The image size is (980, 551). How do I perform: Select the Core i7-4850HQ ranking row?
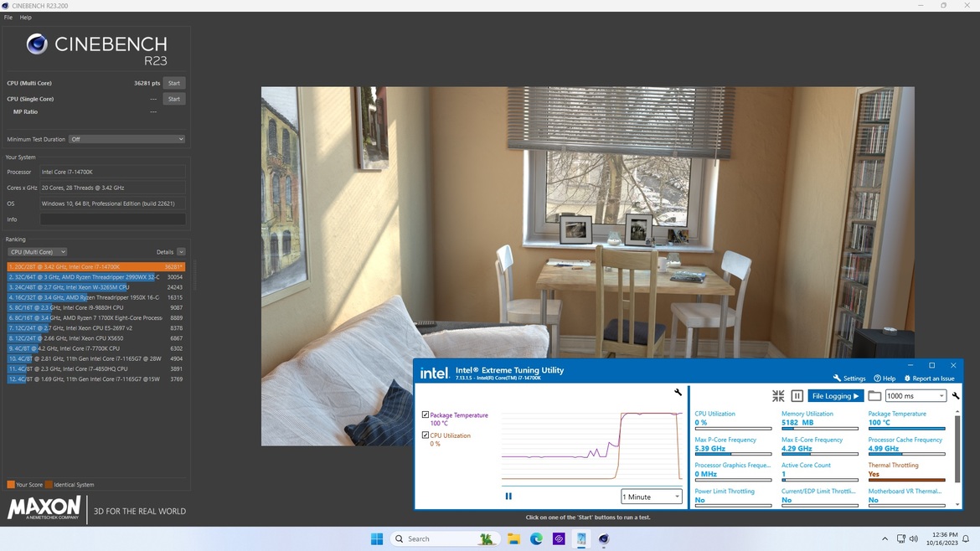95,368
